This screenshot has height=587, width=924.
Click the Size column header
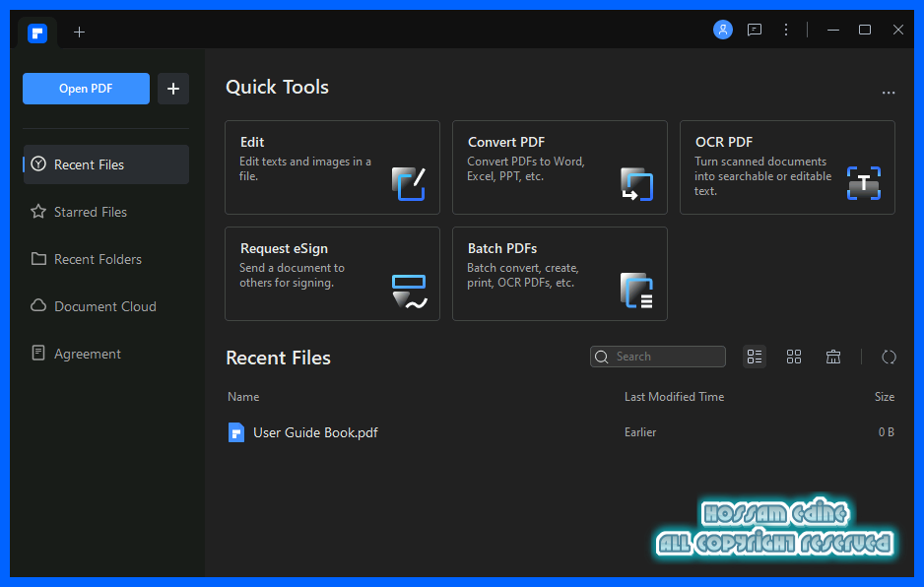click(x=884, y=397)
